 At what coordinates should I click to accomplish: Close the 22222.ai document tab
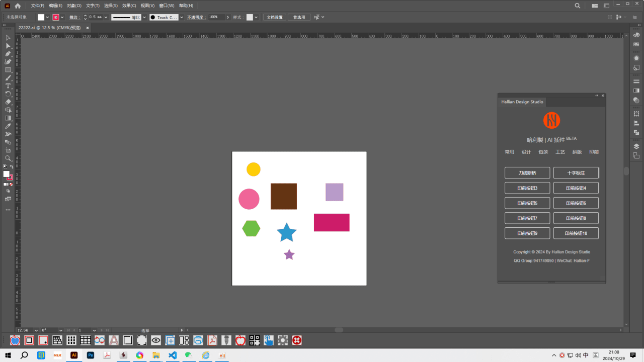pyautogui.click(x=87, y=28)
